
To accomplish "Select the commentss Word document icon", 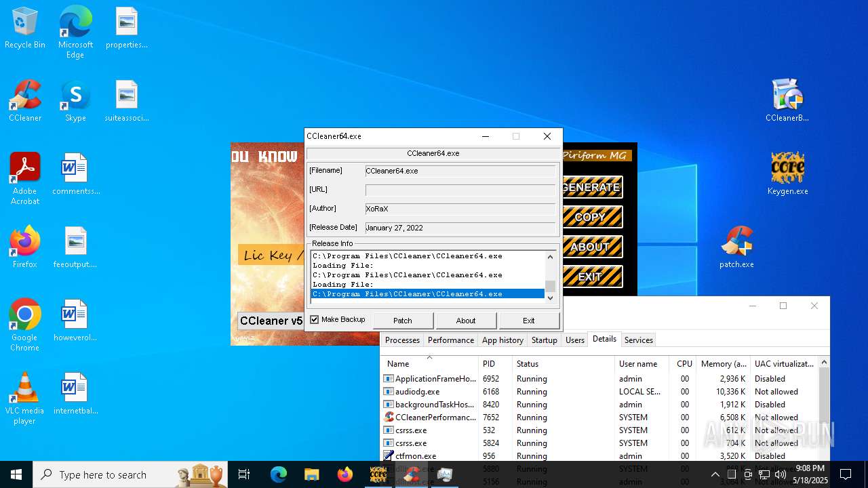I will pyautogui.click(x=75, y=174).
